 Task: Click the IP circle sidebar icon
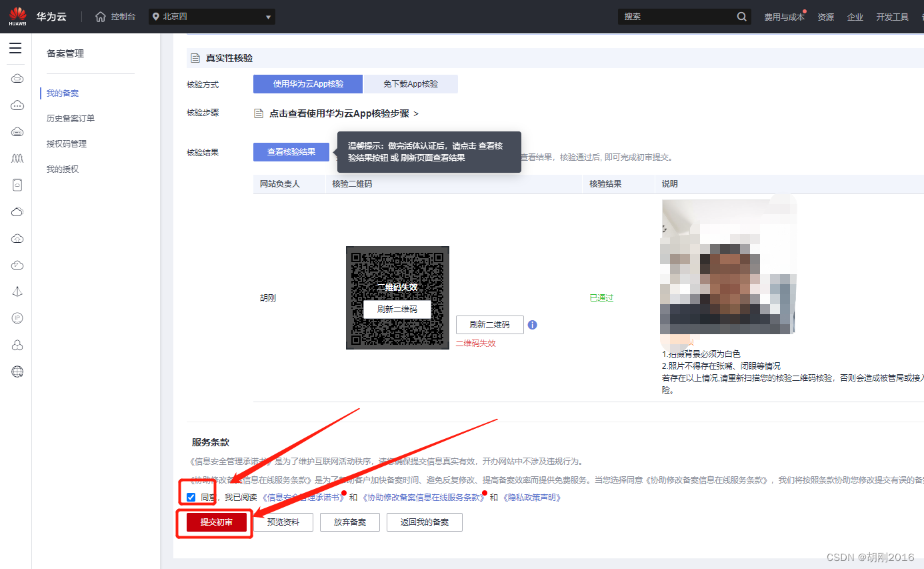pos(18,318)
